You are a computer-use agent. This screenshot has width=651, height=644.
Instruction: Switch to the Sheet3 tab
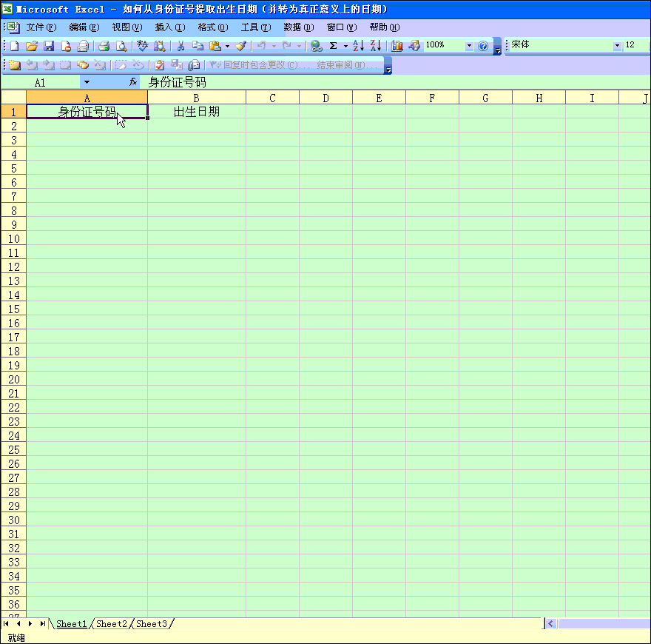pos(152,624)
